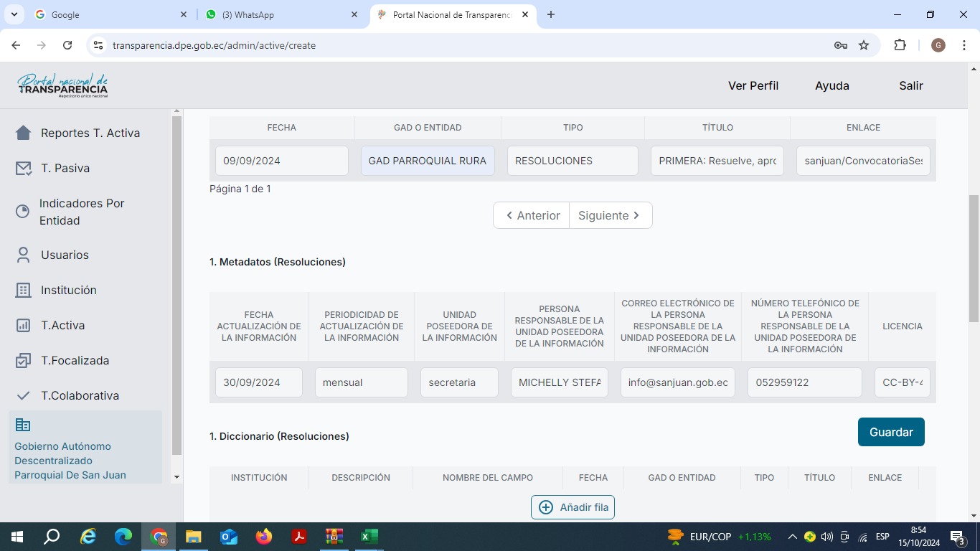Screen dimensions: 980x551
Task: Click Salir to log out
Action: pyautogui.click(x=910, y=85)
